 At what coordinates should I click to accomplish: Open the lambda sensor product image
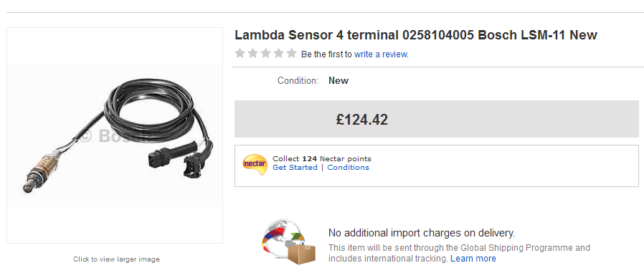point(115,135)
